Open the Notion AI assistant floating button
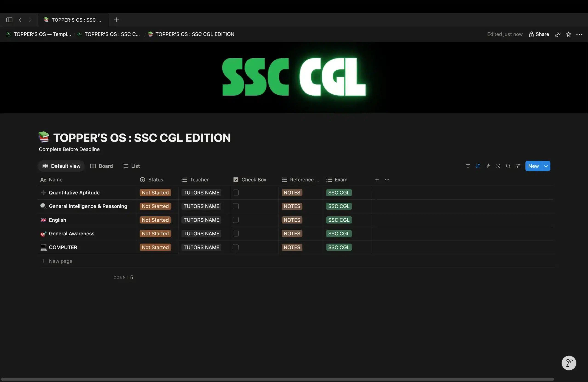Image resolution: width=588 pixels, height=382 pixels. [569, 363]
